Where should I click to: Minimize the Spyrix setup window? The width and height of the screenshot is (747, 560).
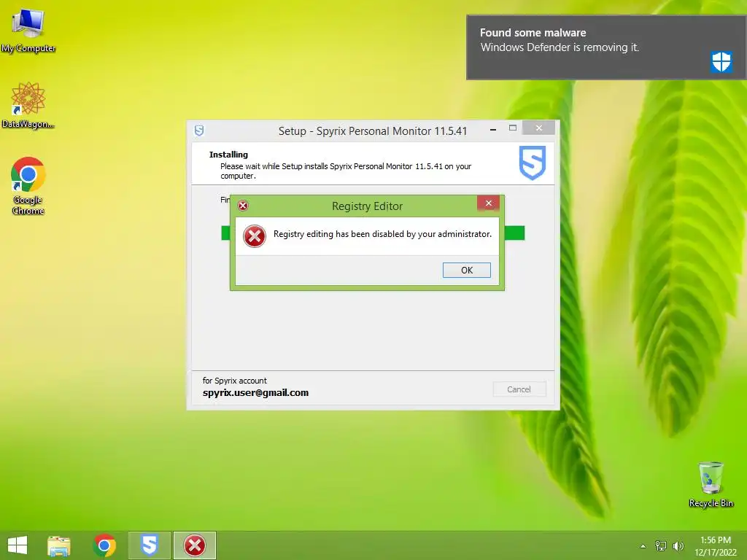[493, 129]
